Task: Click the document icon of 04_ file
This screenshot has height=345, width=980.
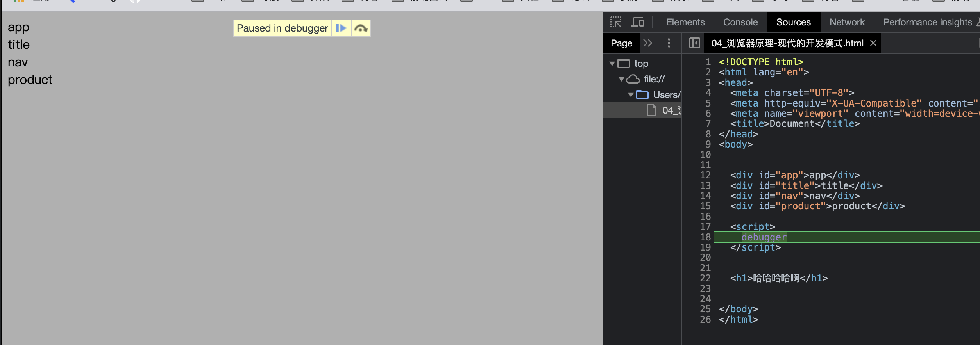Action: point(652,110)
